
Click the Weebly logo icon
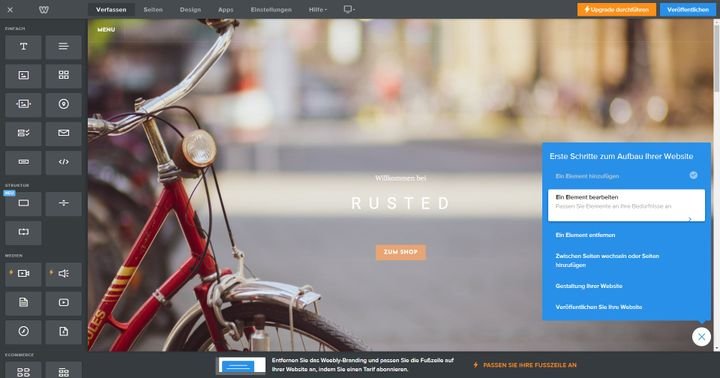(x=44, y=10)
